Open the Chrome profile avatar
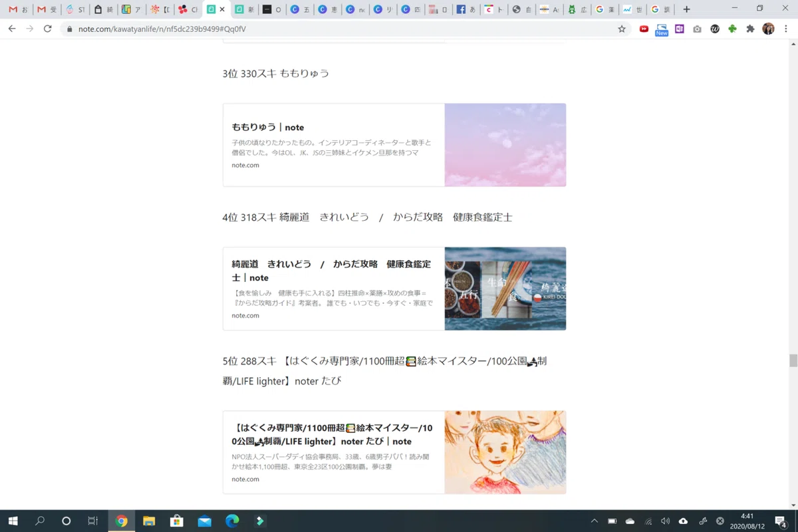The height and width of the screenshot is (532, 798). (768, 29)
